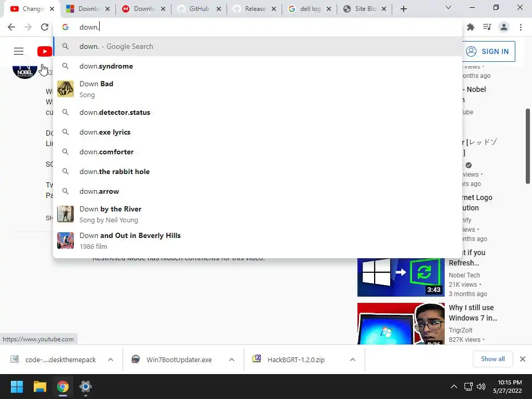Select the down.the rabbit hole suggestion
The image size is (532, 399).
point(258,171)
